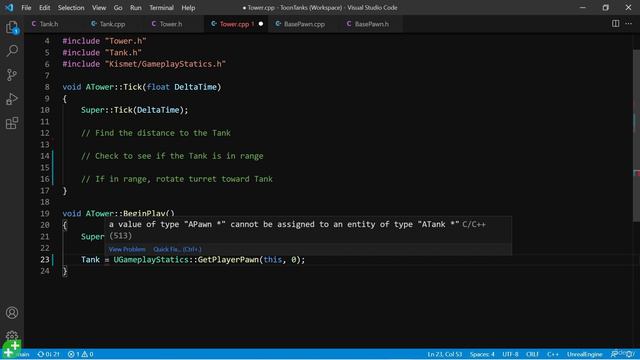640x360 pixels.
Task: Click Quick Fix link in hover tooltip
Action: click(177, 249)
